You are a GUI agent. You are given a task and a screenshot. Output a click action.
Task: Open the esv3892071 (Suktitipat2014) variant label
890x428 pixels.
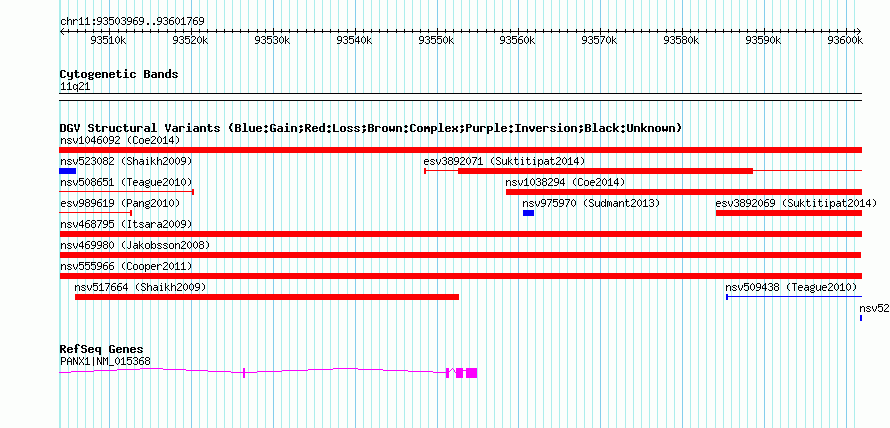coord(504,161)
